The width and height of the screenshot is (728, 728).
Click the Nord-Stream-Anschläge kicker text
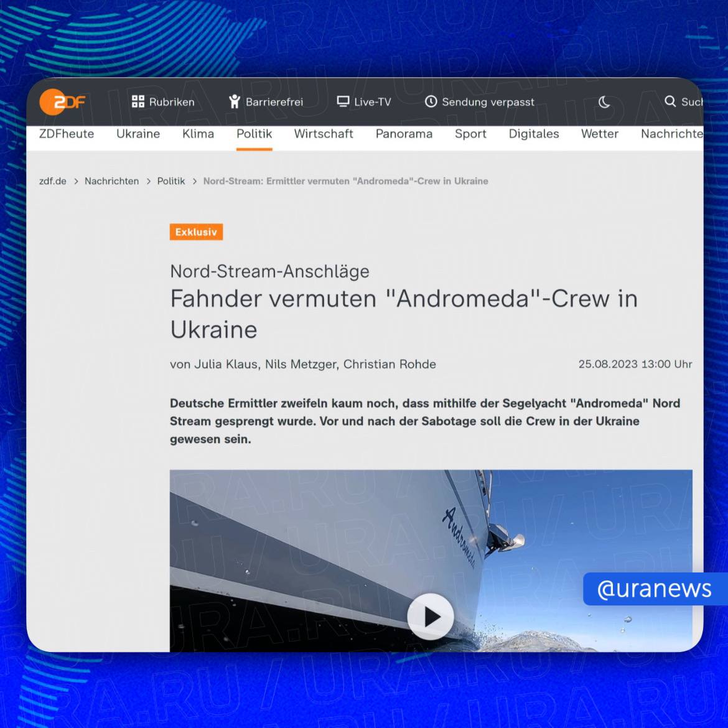pos(270,271)
